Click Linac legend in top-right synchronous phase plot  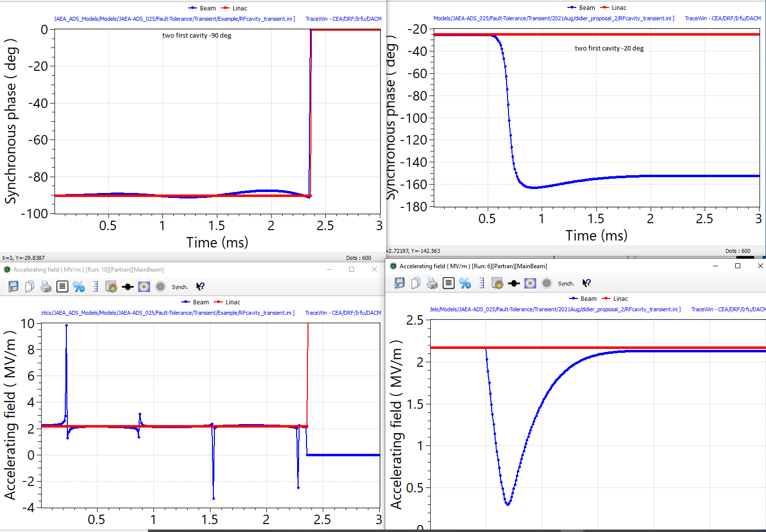613,7
